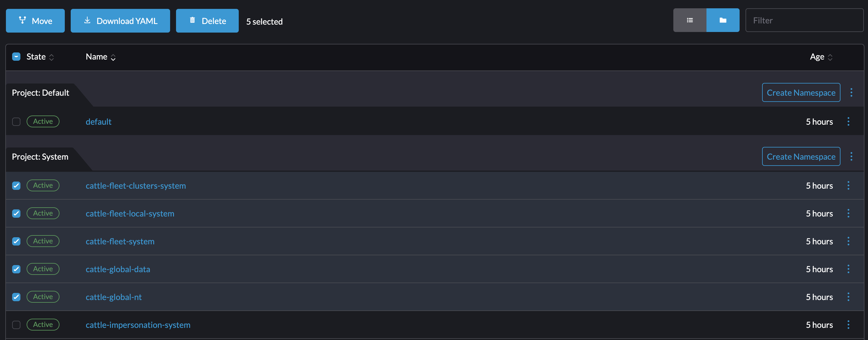Viewport: 868px width, 340px height.
Task: Select the trash Delete icon
Action: pyautogui.click(x=193, y=20)
